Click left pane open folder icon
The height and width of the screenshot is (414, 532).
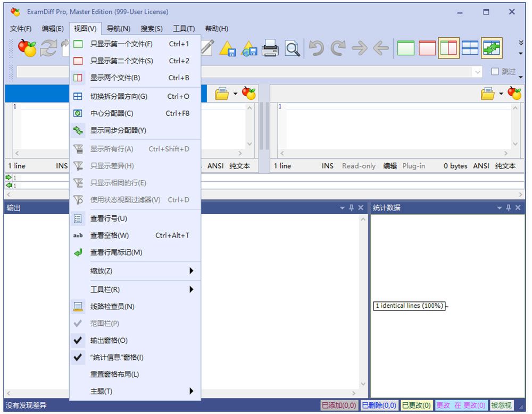(222, 93)
